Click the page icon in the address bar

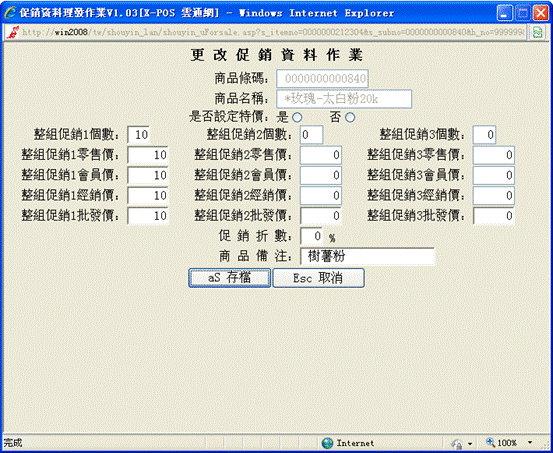click(x=12, y=32)
